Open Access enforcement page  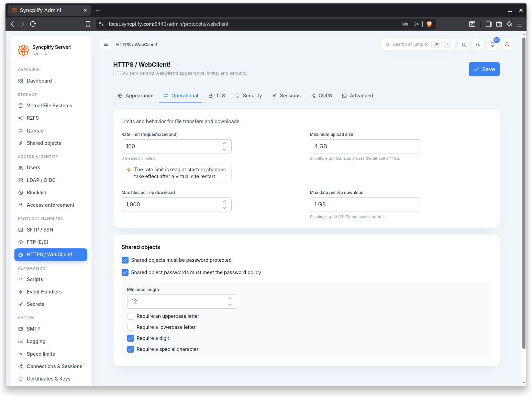coord(51,205)
